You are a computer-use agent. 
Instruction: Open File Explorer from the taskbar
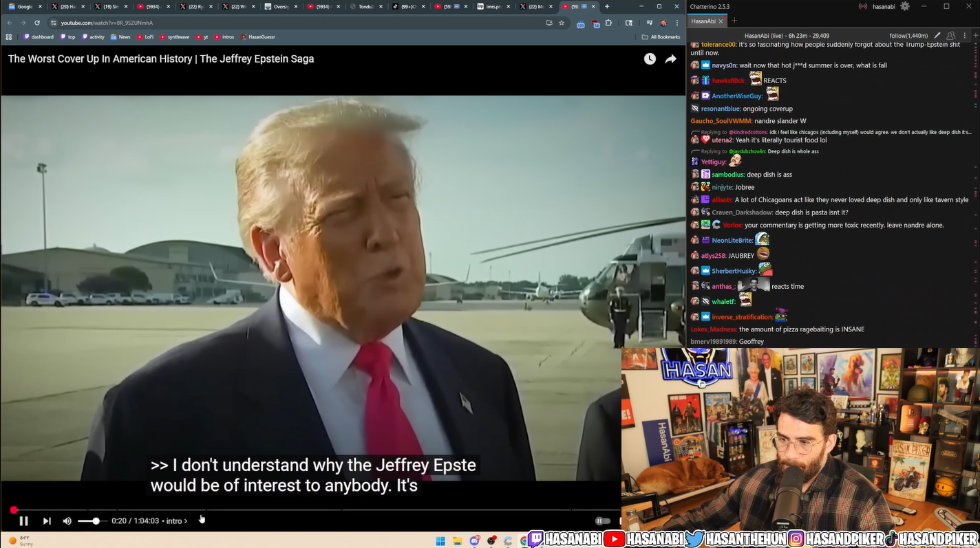pos(458,540)
